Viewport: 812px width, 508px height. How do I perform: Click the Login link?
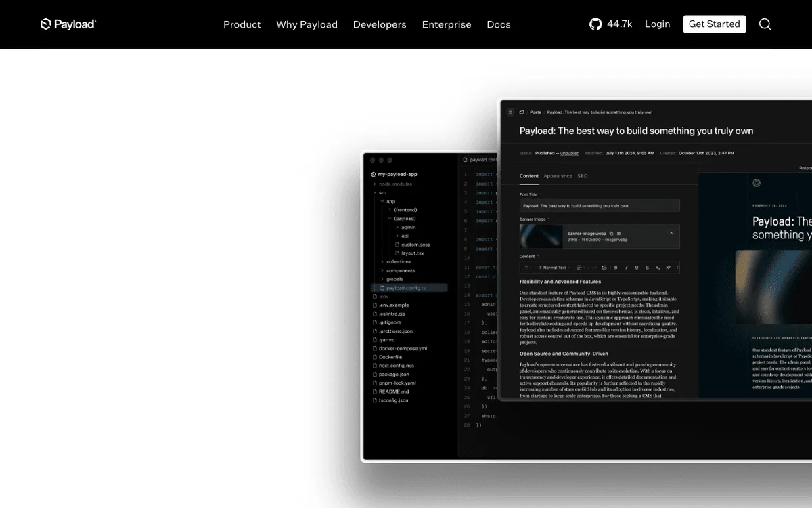coord(657,24)
